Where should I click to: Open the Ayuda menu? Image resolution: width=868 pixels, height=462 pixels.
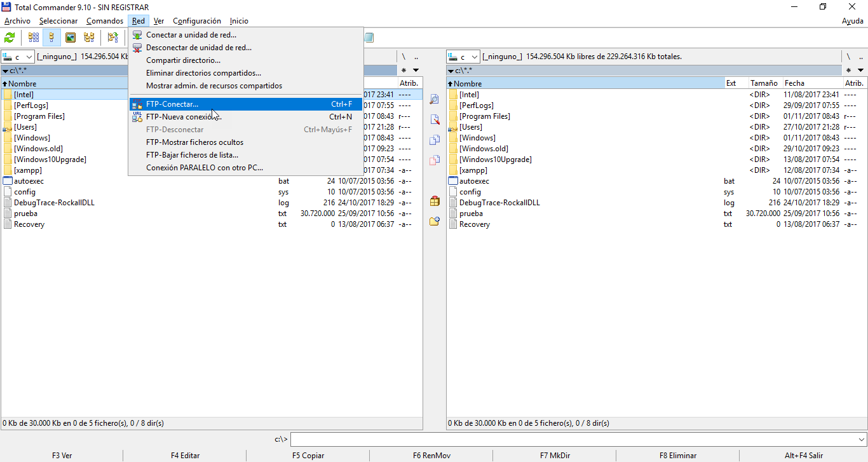click(x=853, y=21)
